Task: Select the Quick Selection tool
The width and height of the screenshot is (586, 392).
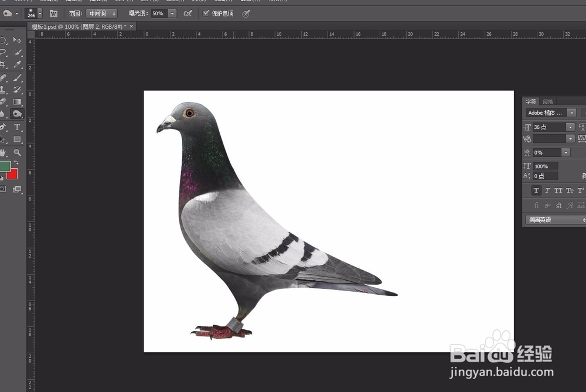Action: [17, 52]
